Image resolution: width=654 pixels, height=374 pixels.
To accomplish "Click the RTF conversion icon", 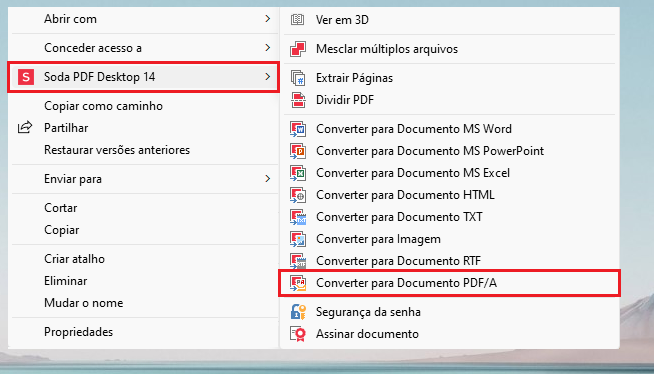I will [x=298, y=261].
